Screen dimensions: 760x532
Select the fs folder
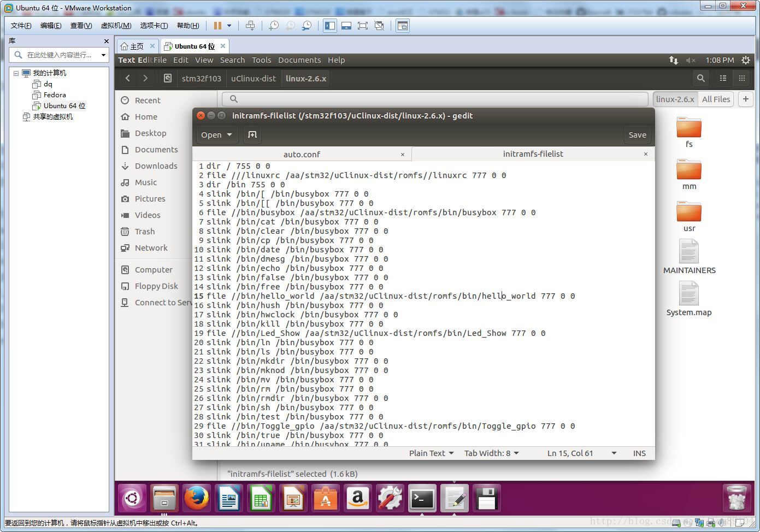689,132
